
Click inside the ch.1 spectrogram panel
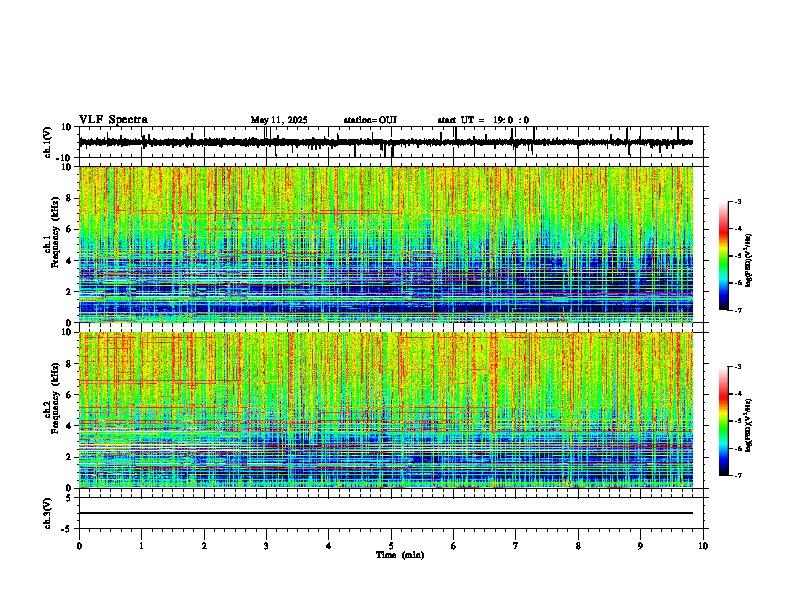[385, 244]
